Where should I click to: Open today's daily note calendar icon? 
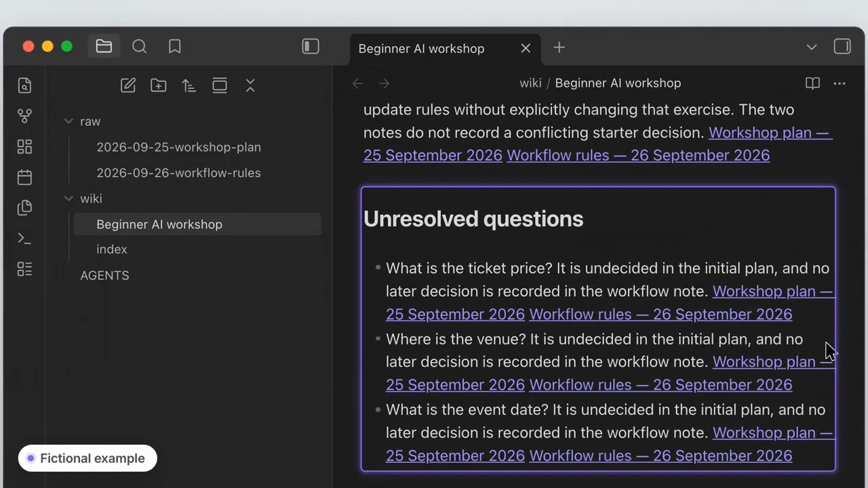point(24,177)
